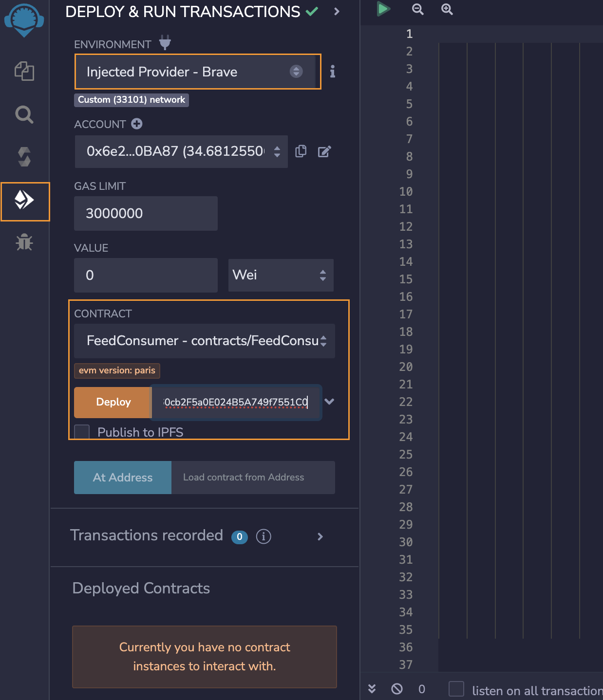Toggle listen on all transactions checkbox
Screen dimensions: 603x700
tap(456, 689)
